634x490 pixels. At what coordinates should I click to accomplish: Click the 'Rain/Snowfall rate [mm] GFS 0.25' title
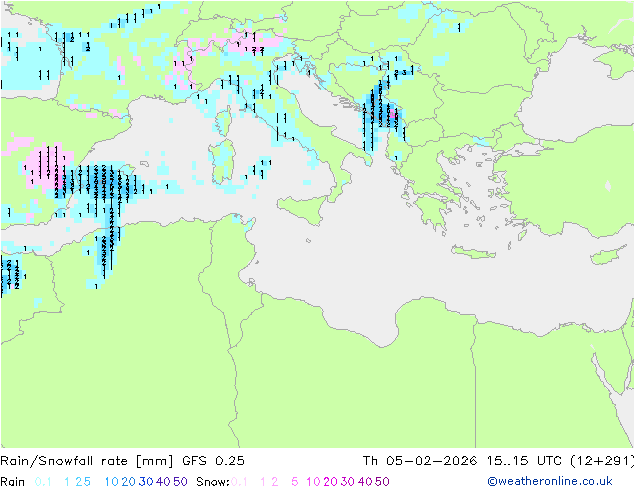pyautogui.click(x=123, y=461)
